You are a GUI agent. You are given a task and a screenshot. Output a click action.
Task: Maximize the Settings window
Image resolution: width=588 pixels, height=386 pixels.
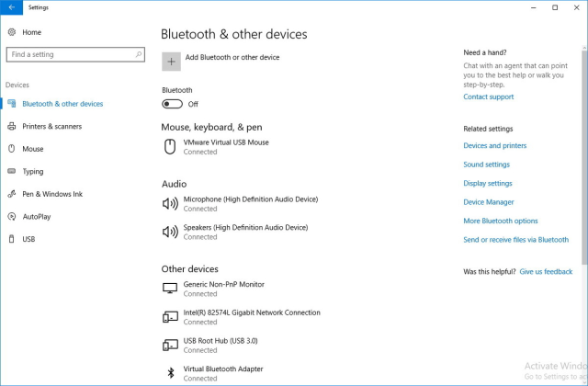pyautogui.click(x=555, y=7)
